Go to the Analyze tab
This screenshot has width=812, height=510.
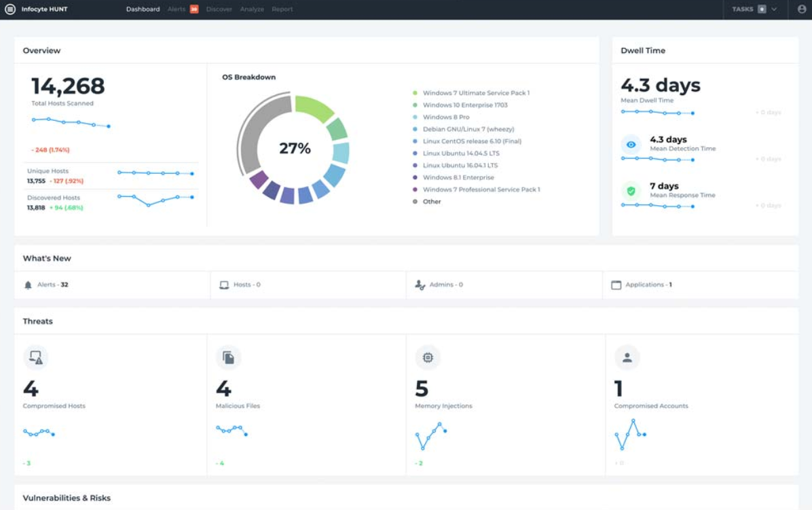pyautogui.click(x=252, y=10)
